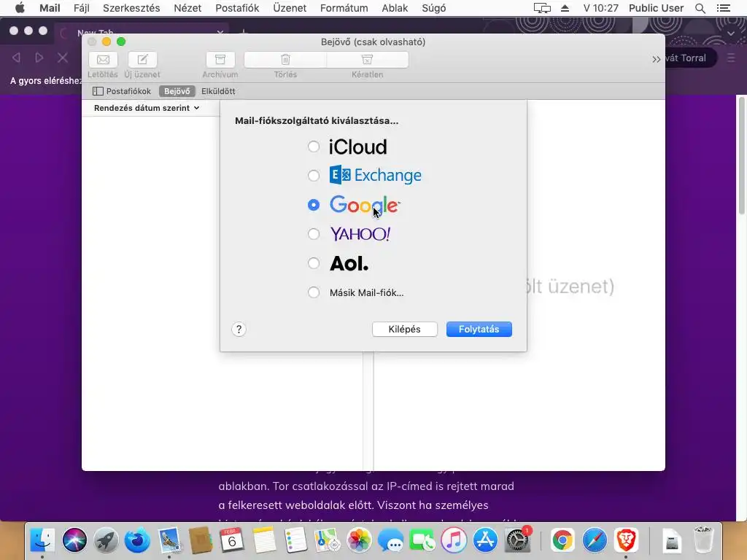Click the document stack icon in Dock
This screenshot has height=560, width=747.
click(672, 540)
